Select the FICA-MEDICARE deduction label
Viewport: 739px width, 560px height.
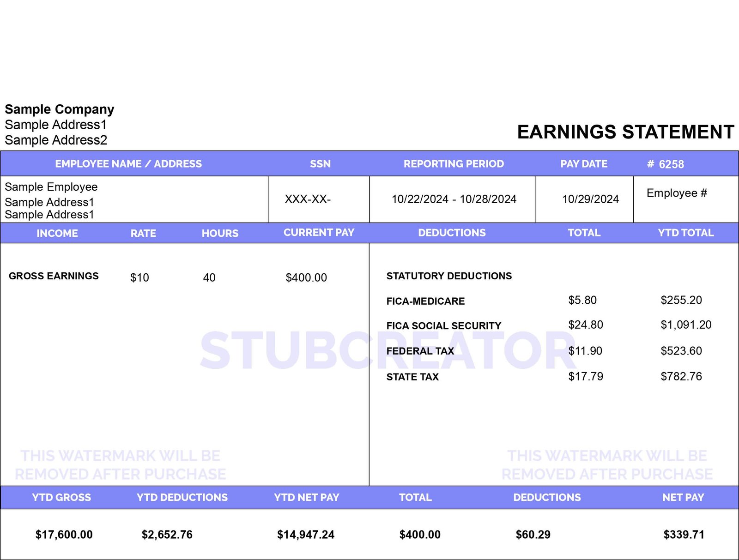[x=425, y=301]
